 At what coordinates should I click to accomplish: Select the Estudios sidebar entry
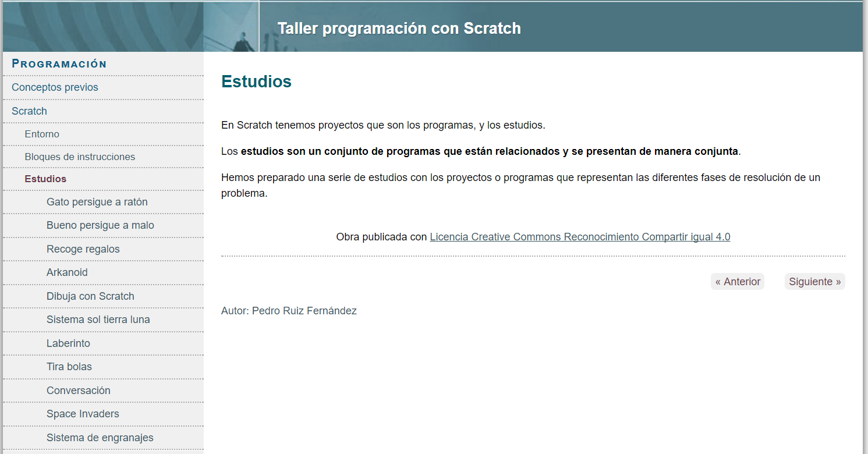tap(45, 179)
